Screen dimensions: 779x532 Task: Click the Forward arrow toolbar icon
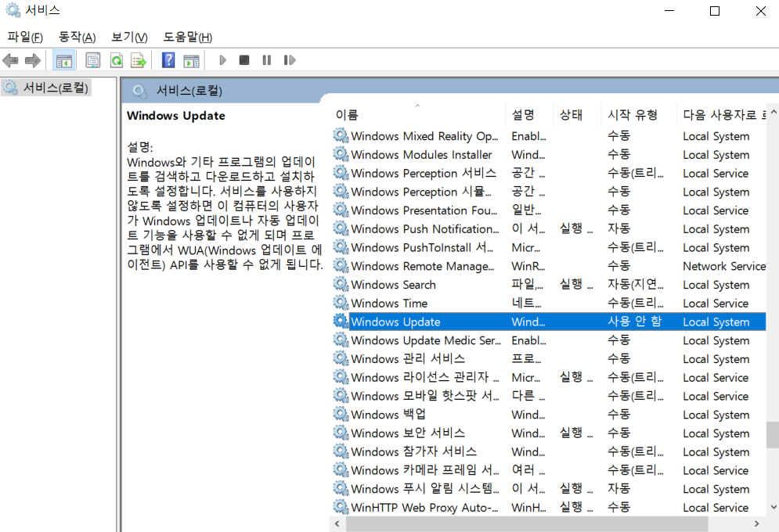coord(33,60)
